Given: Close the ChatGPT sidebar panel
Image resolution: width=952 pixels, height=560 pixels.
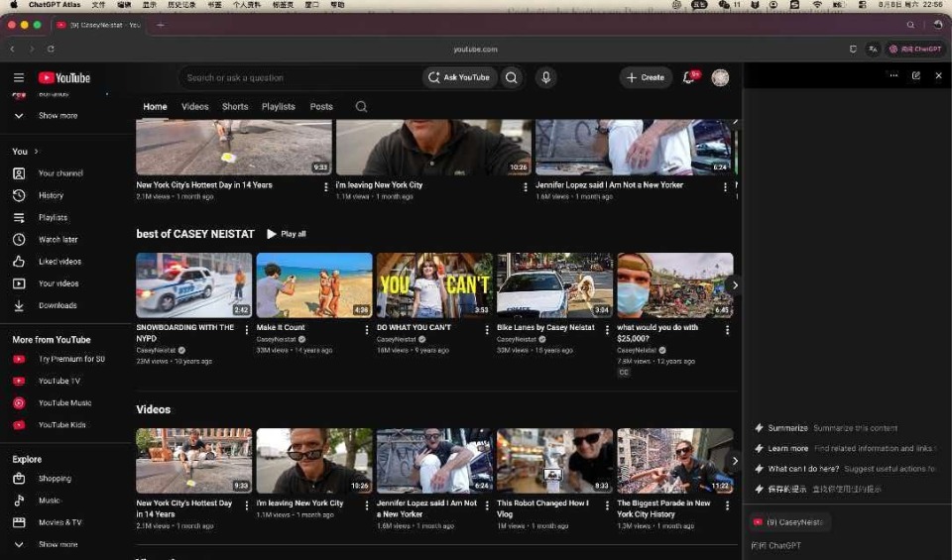Looking at the screenshot, I should 939,76.
